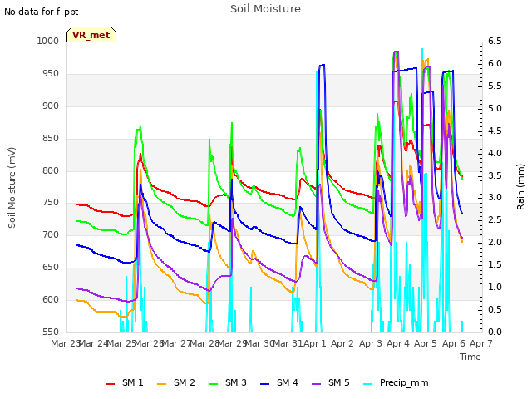Click the 1.0 tick on rain axis
This screenshot has height=399, width=532.
pos(495,287)
